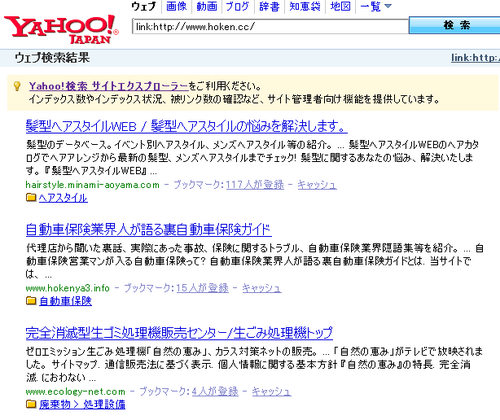
Task: Click the 代理店から聞いた裏話 result description text
Action: point(255,261)
